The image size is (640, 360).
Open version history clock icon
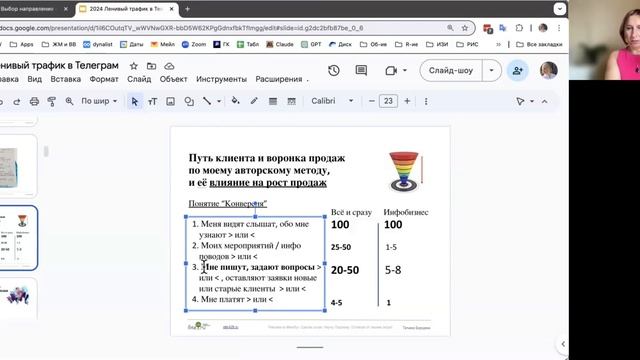[333, 71]
